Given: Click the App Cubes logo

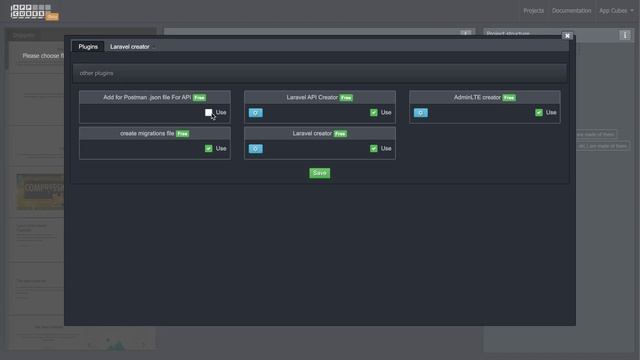Looking at the screenshot, I should point(34,12).
